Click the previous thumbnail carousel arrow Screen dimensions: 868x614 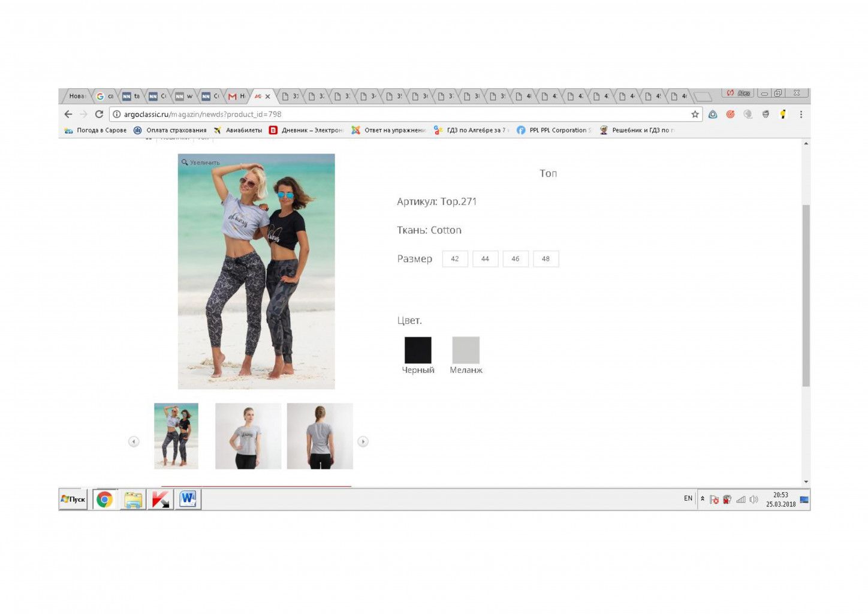(134, 441)
